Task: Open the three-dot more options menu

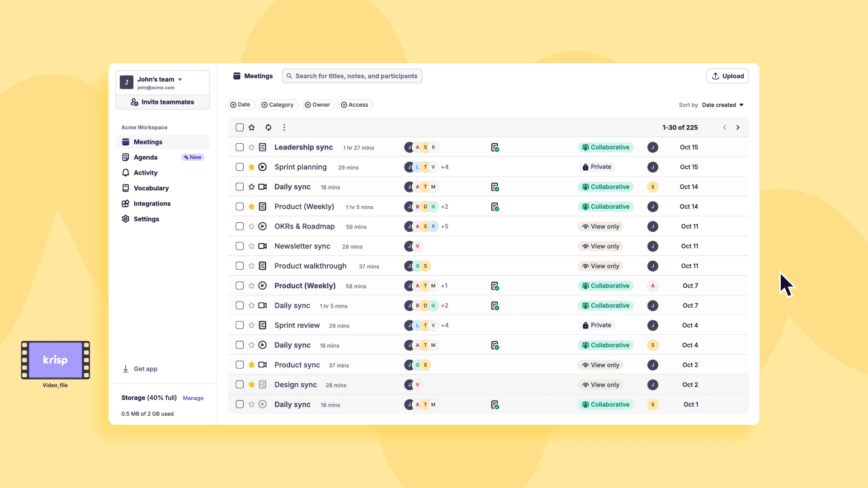Action: 284,127
